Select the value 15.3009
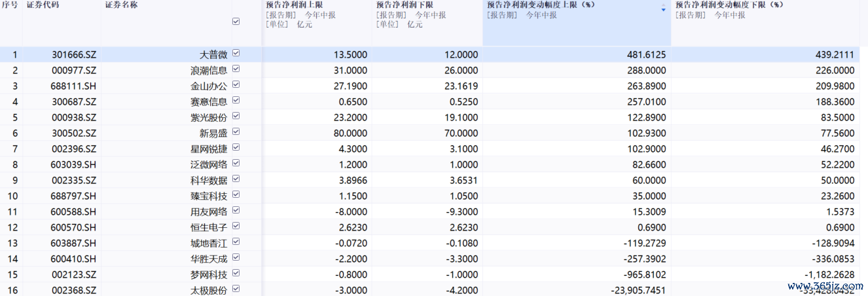Image resolution: width=868 pixels, height=296 pixels. pos(648,212)
